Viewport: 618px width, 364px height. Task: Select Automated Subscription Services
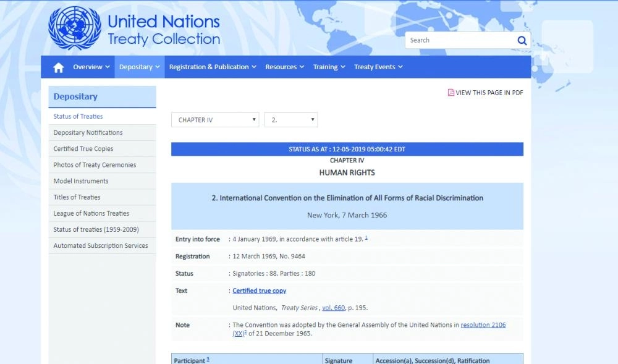click(100, 246)
